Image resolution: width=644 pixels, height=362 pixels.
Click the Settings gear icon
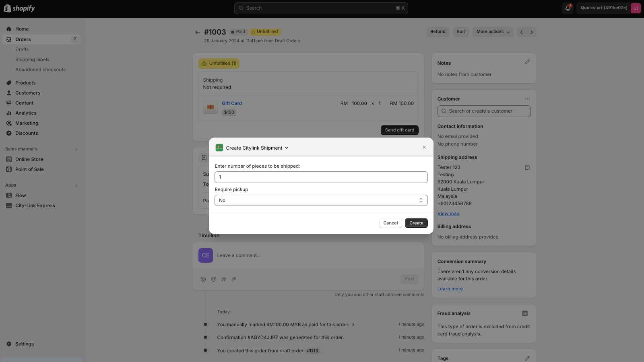tap(9, 344)
